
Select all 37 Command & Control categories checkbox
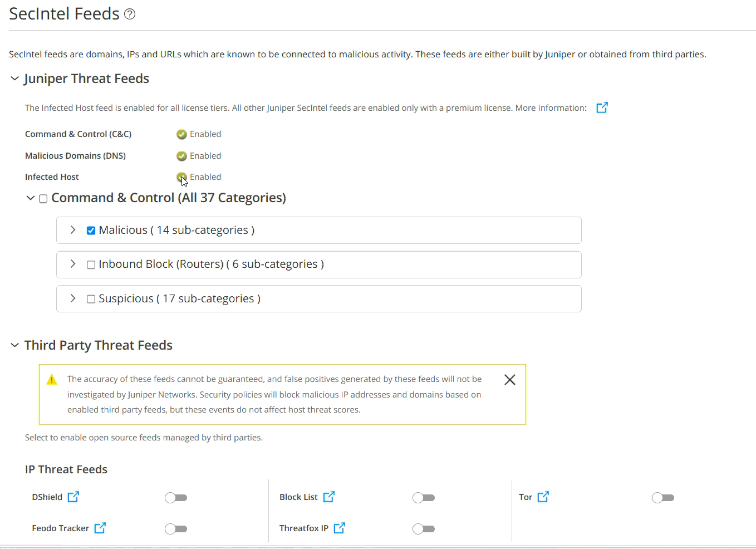(43, 199)
